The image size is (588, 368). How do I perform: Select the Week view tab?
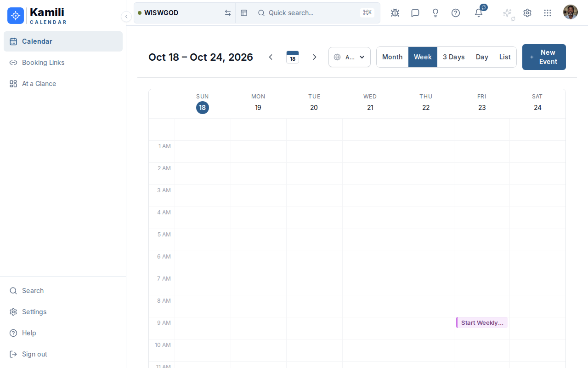pyautogui.click(x=423, y=57)
